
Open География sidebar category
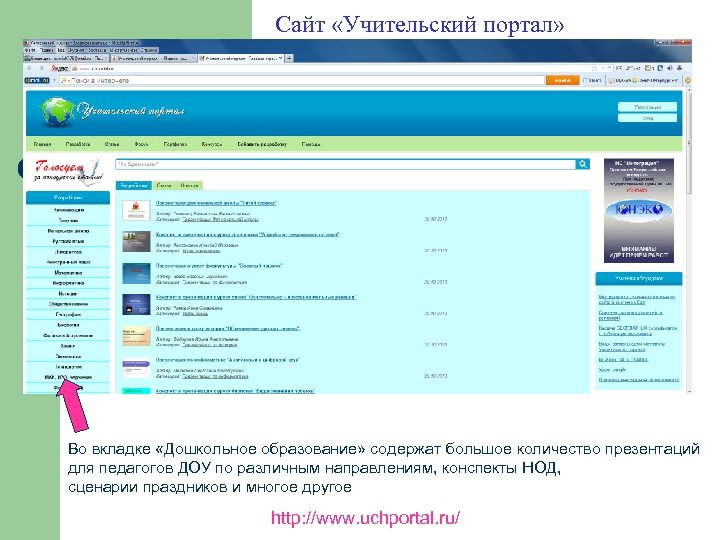tap(68, 315)
